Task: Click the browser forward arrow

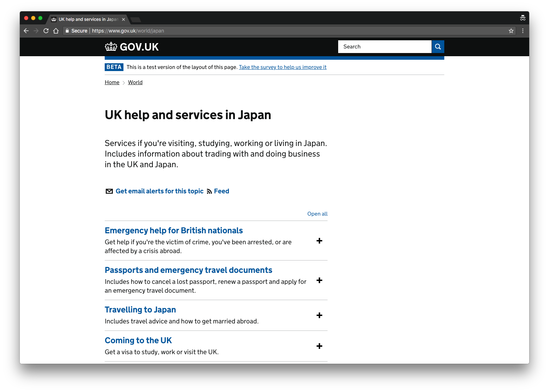Action: (36, 31)
